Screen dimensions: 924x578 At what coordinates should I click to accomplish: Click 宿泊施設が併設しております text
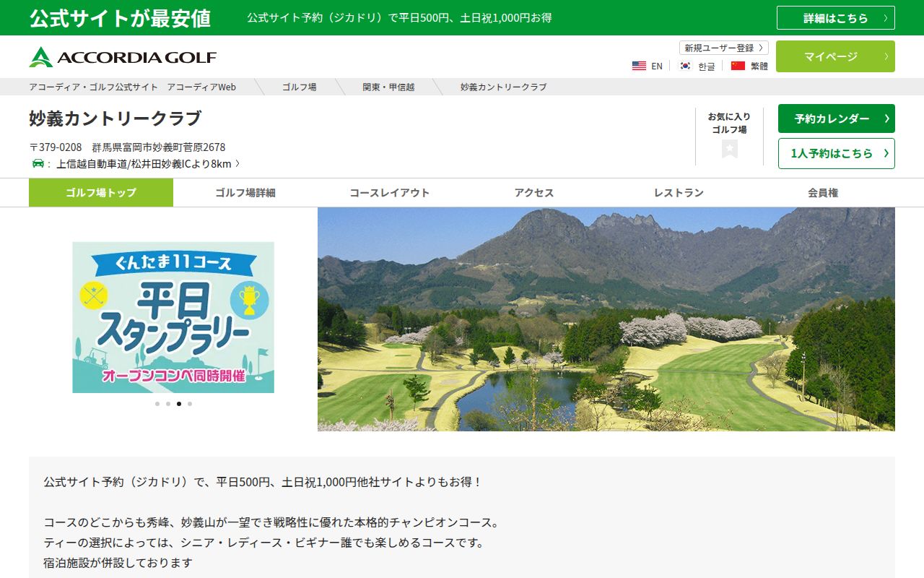[118, 562]
